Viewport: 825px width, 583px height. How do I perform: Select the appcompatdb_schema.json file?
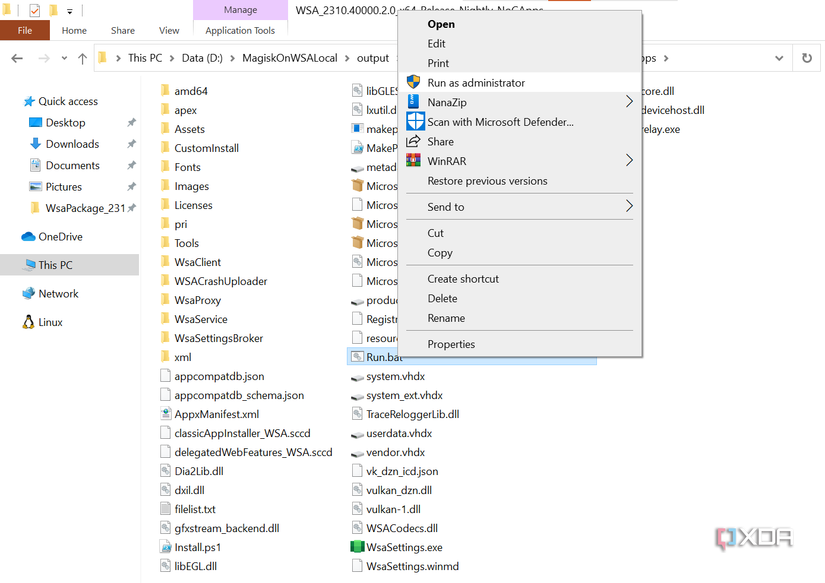239,395
